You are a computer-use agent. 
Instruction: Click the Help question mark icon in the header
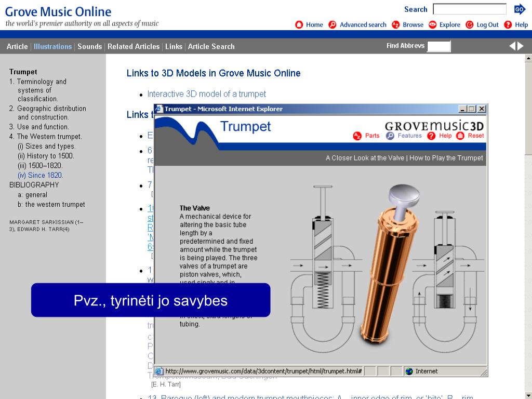(508, 25)
